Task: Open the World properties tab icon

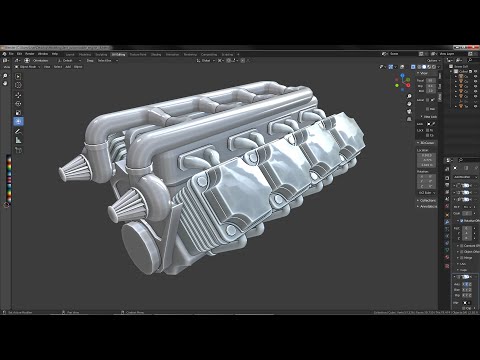Action: pos(447,207)
